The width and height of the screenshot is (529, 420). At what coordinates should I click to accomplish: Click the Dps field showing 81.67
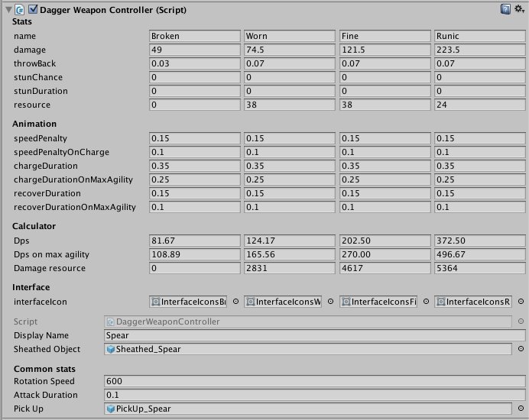click(x=195, y=241)
